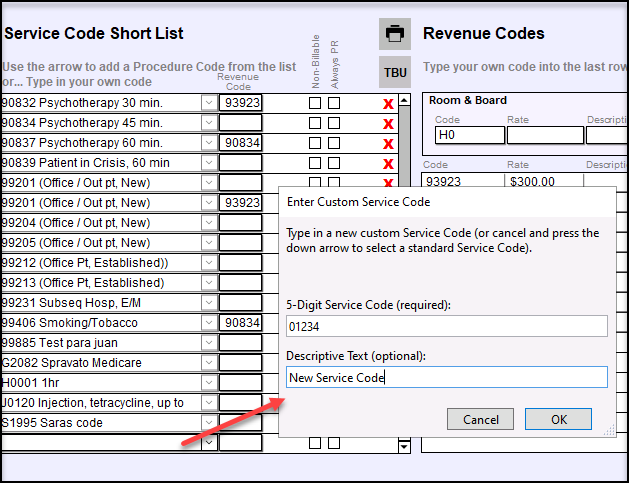Click the printer icon
This screenshot has width=629, height=483.
coord(395,34)
